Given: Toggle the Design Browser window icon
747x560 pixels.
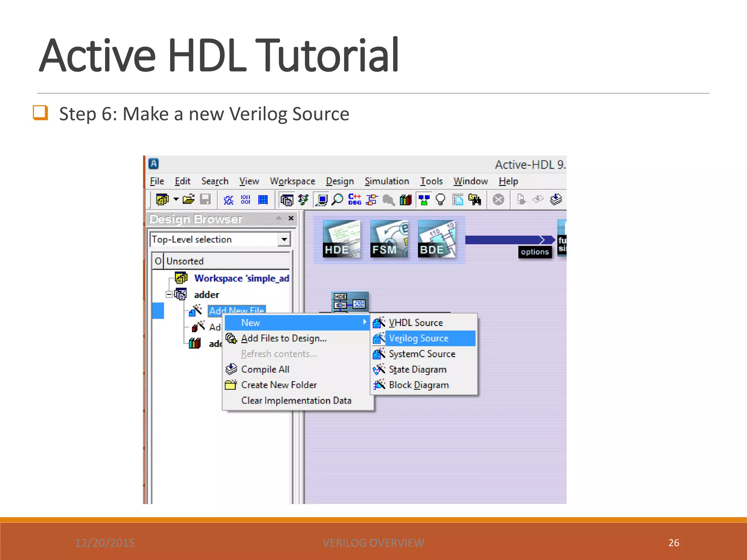Looking at the screenshot, I should click(287, 200).
